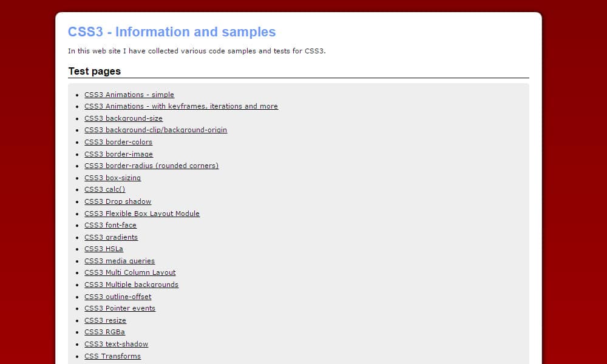Open the CSS3 Animations - simple page

(129, 95)
